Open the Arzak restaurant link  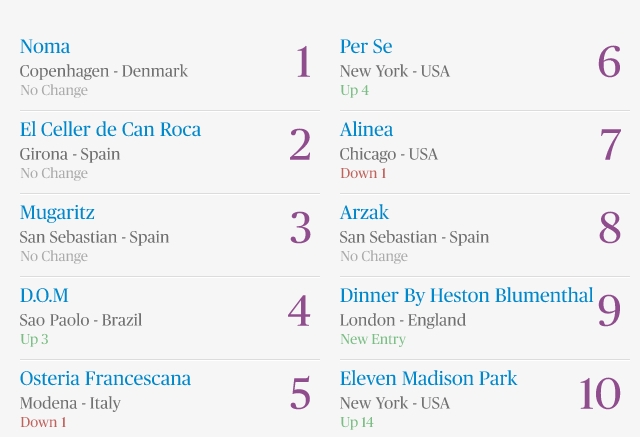pos(364,213)
